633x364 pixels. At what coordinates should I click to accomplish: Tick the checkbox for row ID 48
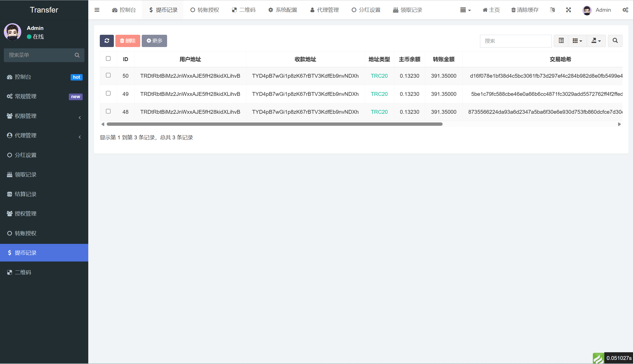[108, 111]
